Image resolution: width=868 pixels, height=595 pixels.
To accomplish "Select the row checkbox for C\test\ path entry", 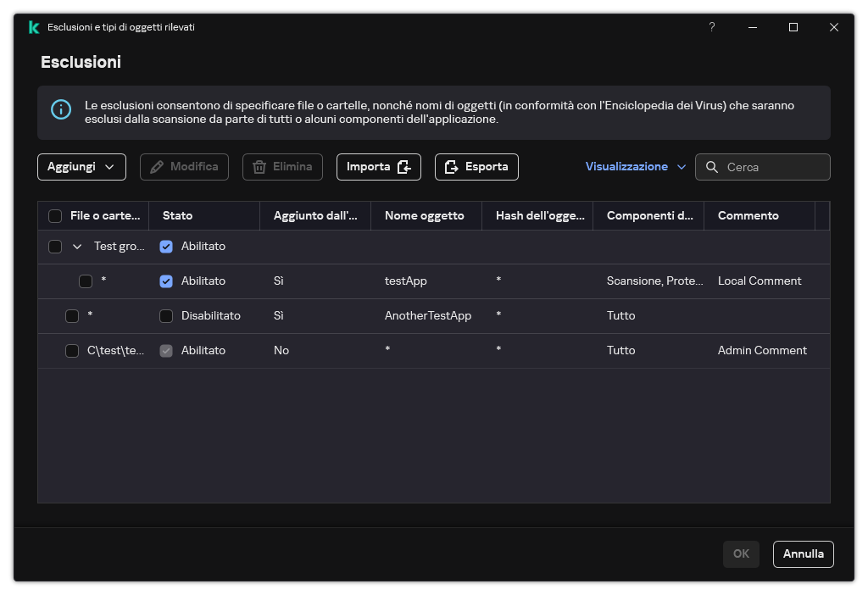I will (72, 351).
